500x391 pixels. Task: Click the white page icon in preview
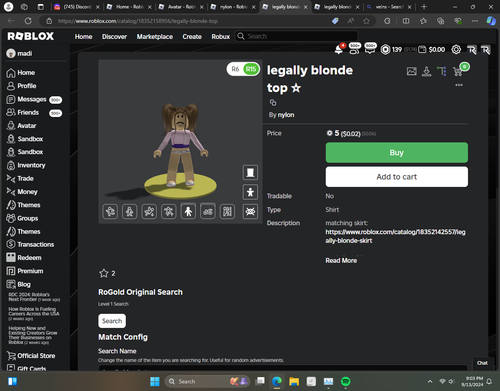pos(250,172)
